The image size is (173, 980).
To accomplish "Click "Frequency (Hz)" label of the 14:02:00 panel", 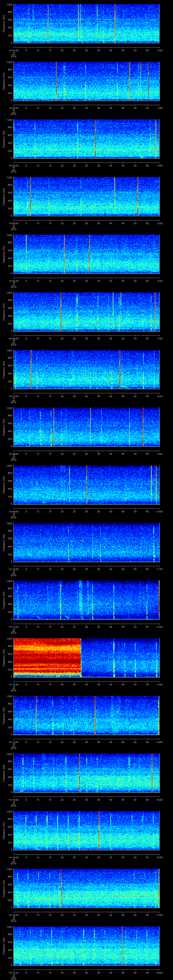I will [x=4, y=81].
